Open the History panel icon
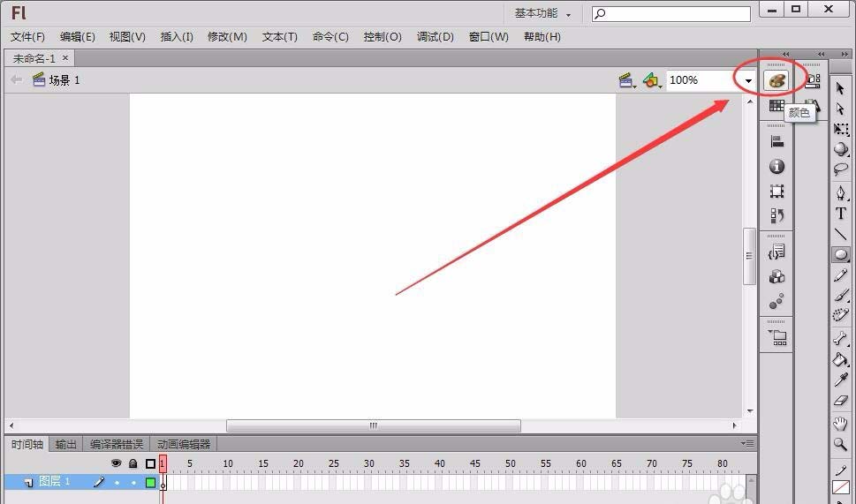 776,215
